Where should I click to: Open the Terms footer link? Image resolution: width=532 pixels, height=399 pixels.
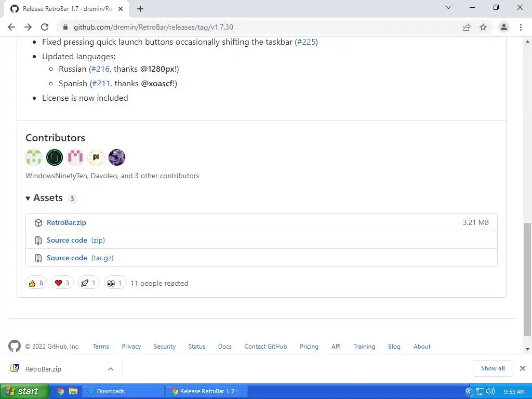click(x=101, y=347)
